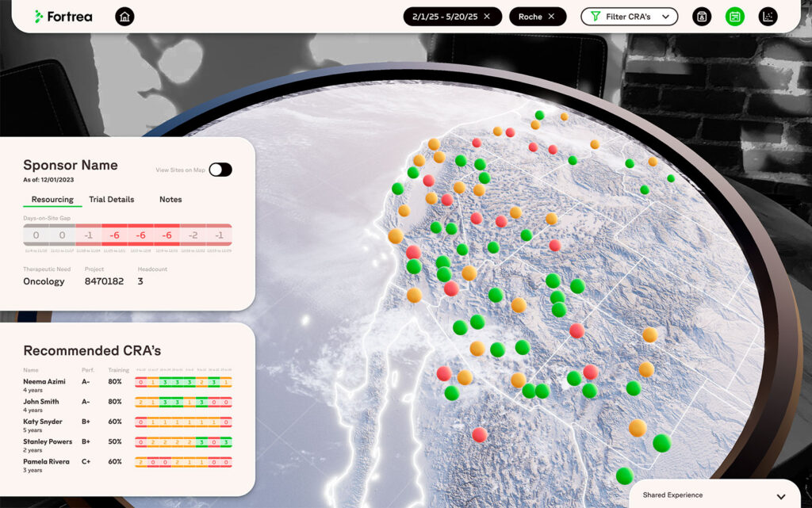Viewport: 812px width, 508px height.
Task: Click the funnel icon in Filter CRA's
Action: point(596,17)
